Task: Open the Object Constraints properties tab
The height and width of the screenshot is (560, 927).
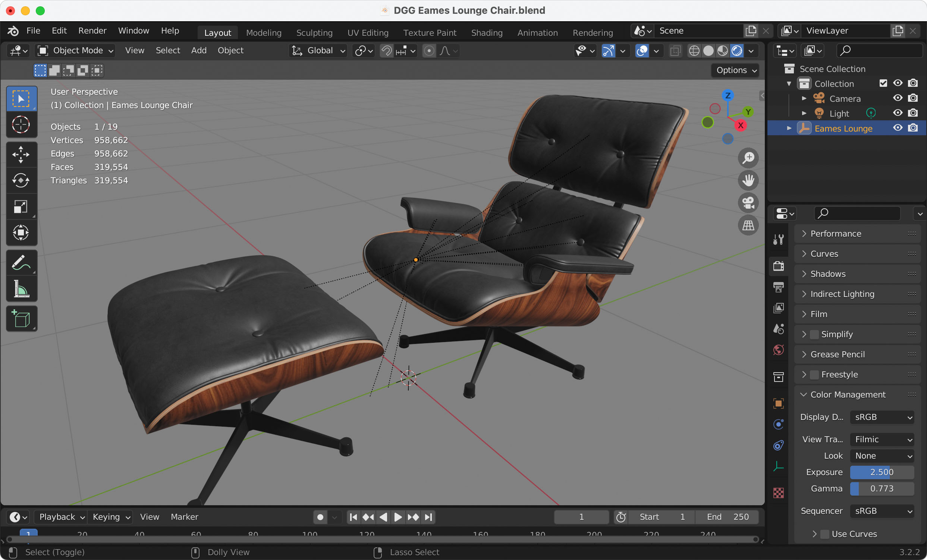Action: [x=778, y=445]
